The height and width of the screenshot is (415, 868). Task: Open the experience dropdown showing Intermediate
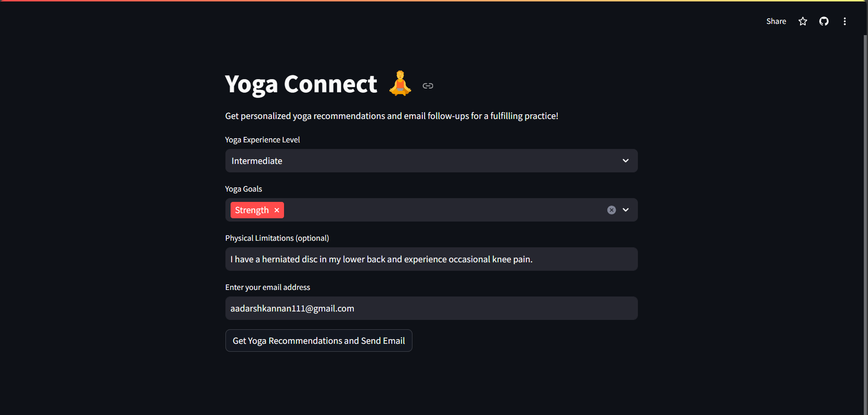pyautogui.click(x=431, y=161)
